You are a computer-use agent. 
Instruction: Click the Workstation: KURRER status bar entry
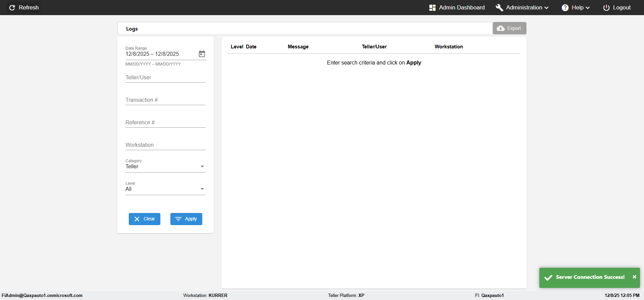point(205,296)
